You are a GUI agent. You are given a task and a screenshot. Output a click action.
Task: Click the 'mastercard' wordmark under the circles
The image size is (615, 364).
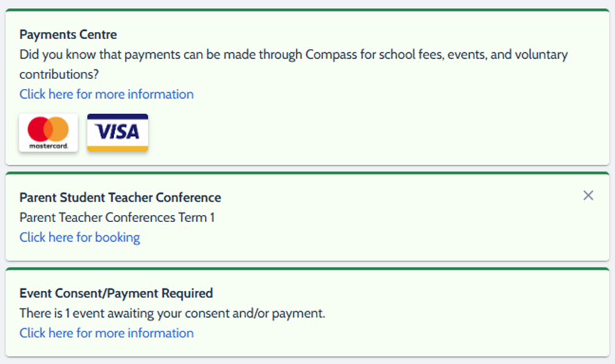48,146
